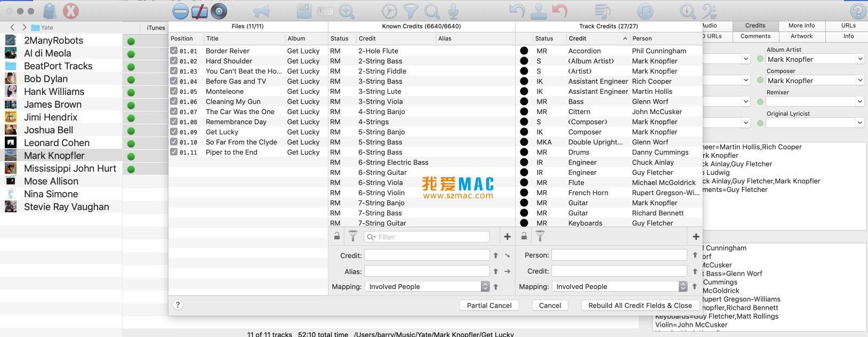Uncheck the Remembrance Day track checkbox
This screenshot has height=337, width=868.
click(174, 122)
